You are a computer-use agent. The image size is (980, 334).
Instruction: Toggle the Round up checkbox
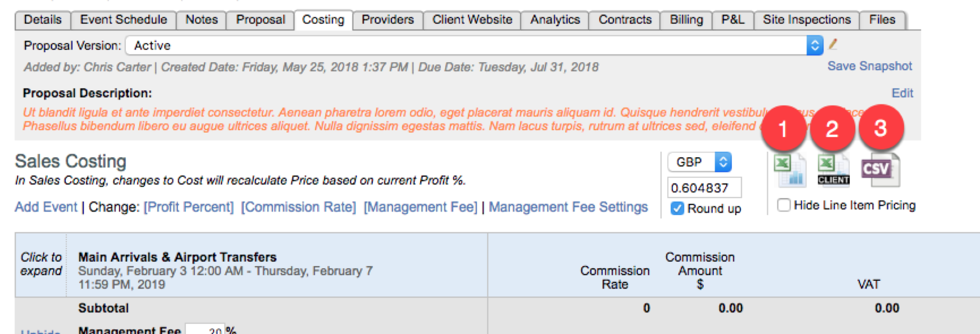click(x=677, y=208)
